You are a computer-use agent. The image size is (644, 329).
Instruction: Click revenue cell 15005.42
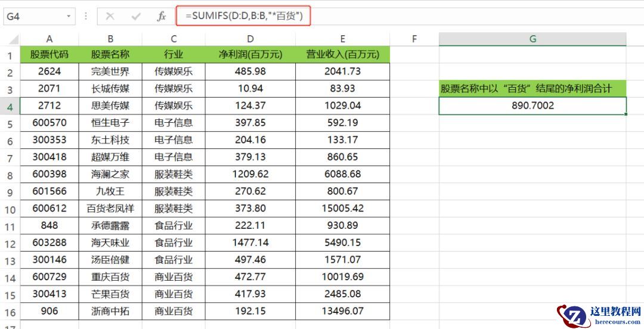pyautogui.click(x=342, y=209)
